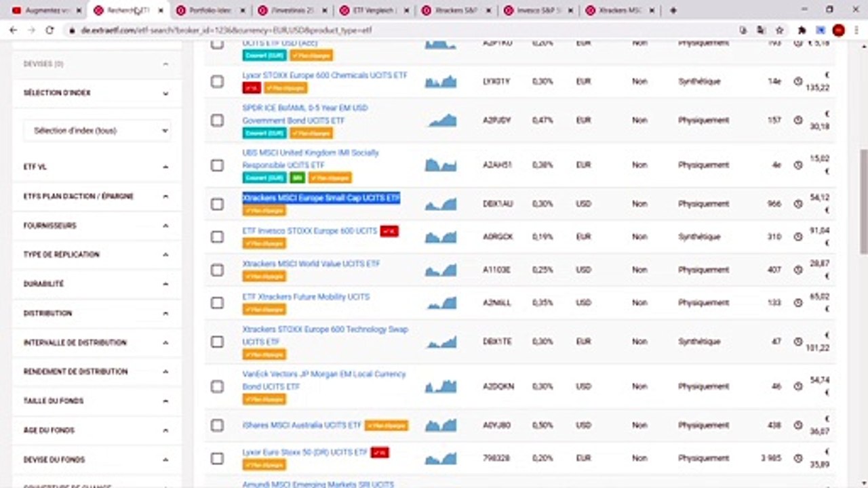Switch to the ETF Vergleich tab
This screenshot has width=868, height=488.
click(x=374, y=10)
